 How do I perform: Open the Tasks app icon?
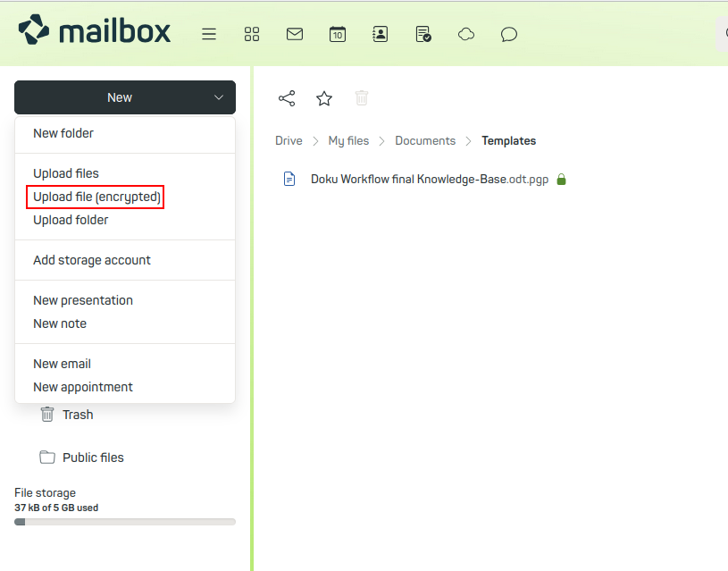[x=423, y=34]
